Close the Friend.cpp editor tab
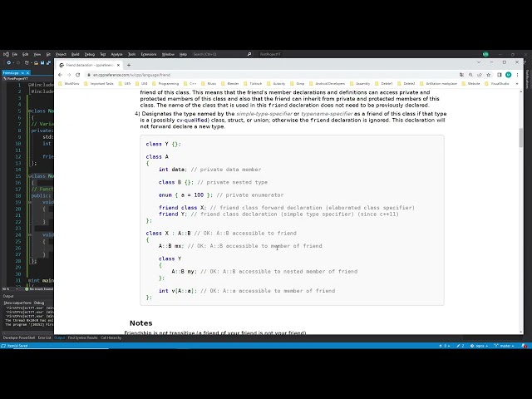The height and width of the screenshot is (399, 532). pyautogui.click(x=27, y=72)
